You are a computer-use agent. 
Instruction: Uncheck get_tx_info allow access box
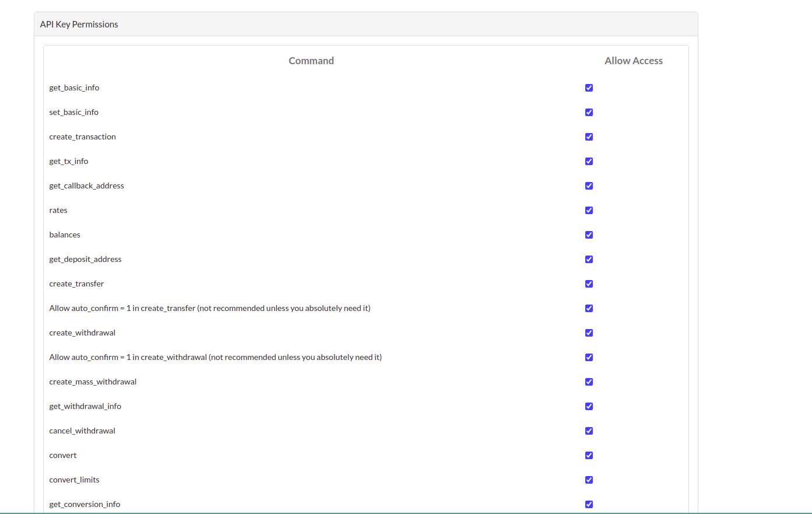pyautogui.click(x=589, y=162)
